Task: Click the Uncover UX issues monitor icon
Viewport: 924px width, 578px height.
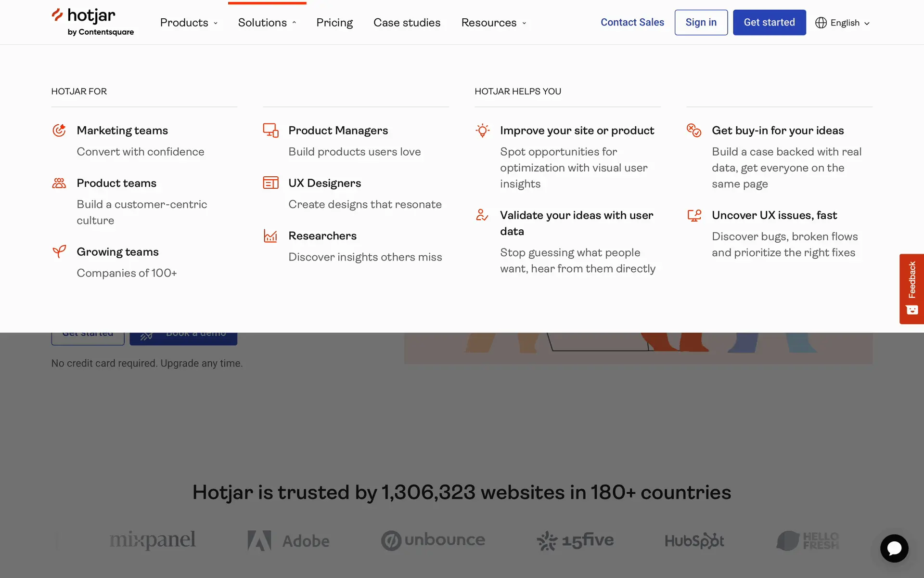Action: tap(694, 215)
